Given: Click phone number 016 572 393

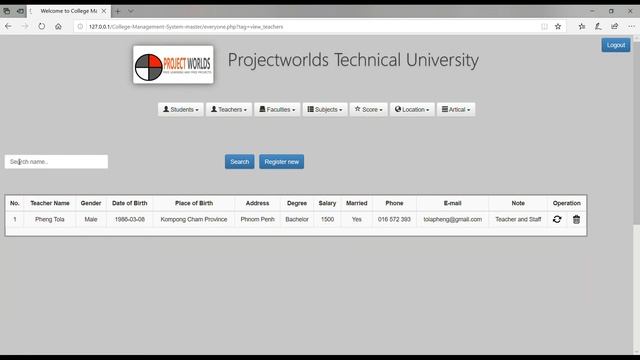Looking at the screenshot, I should click(x=394, y=219).
